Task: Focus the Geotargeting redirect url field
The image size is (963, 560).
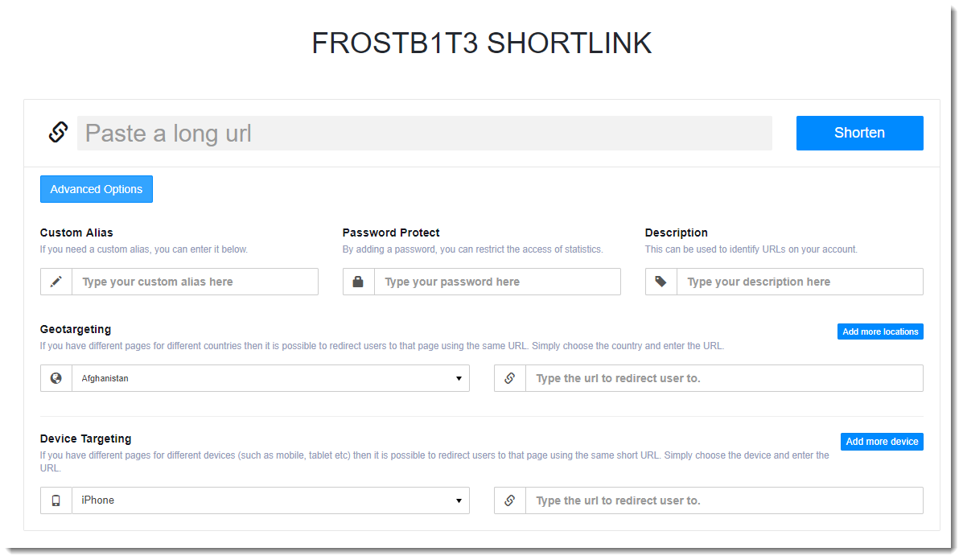Action: click(724, 378)
